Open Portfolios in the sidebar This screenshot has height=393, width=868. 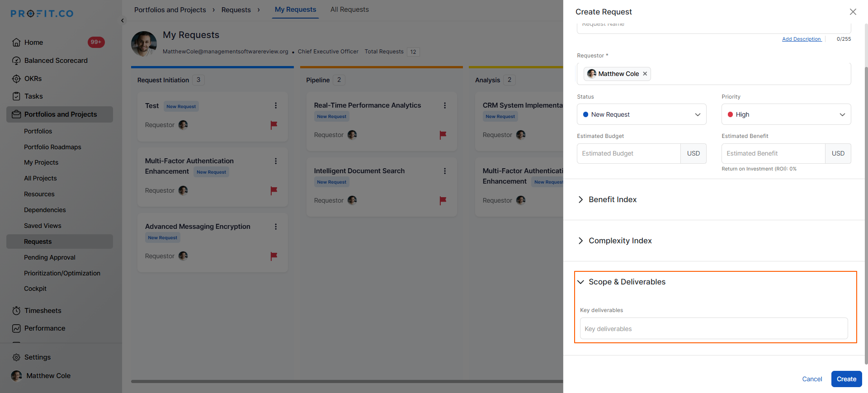point(38,131)
